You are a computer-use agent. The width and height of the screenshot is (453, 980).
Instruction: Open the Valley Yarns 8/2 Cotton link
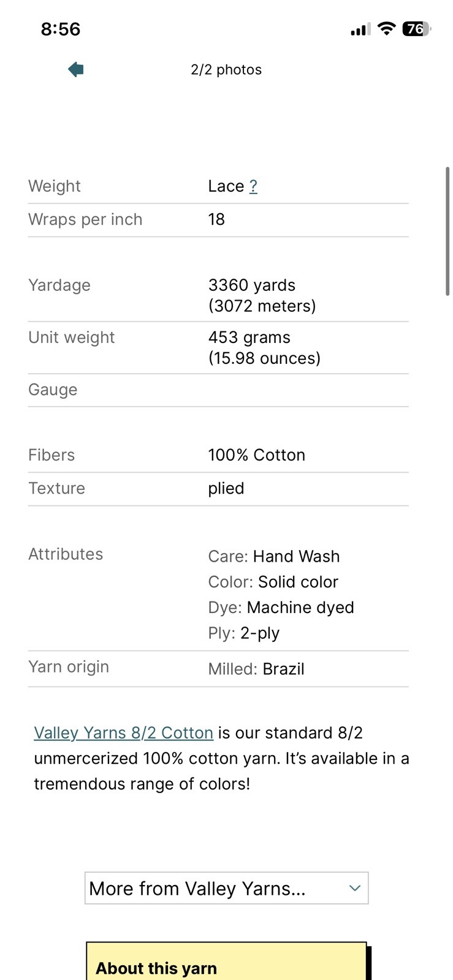(123, 733)
